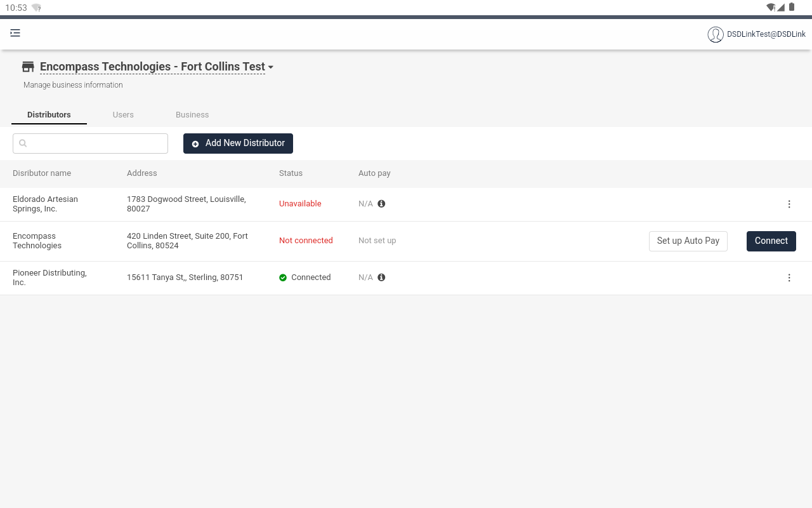Image resolution: width=812 pixels, height=508 pixels.
Task: Select the Address column header
Action: [142, 173]
